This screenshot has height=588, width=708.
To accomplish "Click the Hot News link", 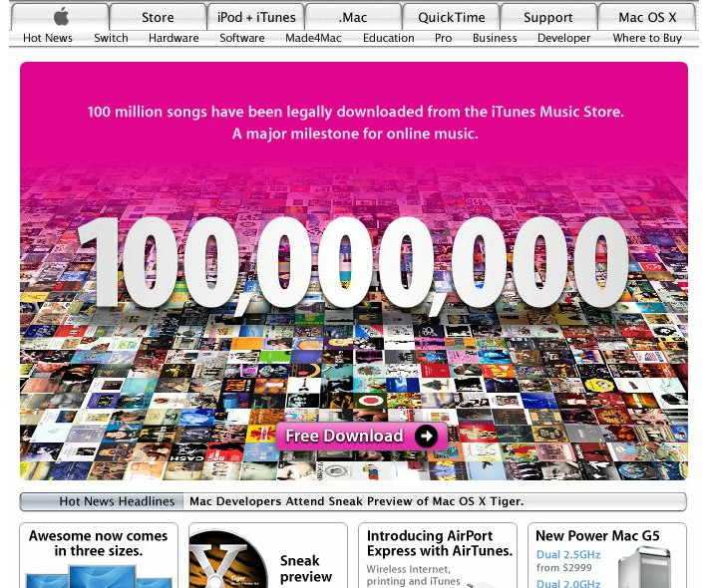I will [x=48, y=38].
